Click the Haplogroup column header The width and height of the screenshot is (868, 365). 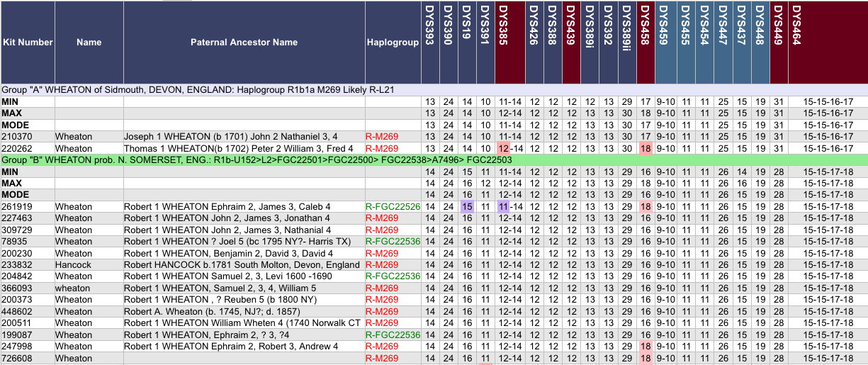(x=393, y=43)
